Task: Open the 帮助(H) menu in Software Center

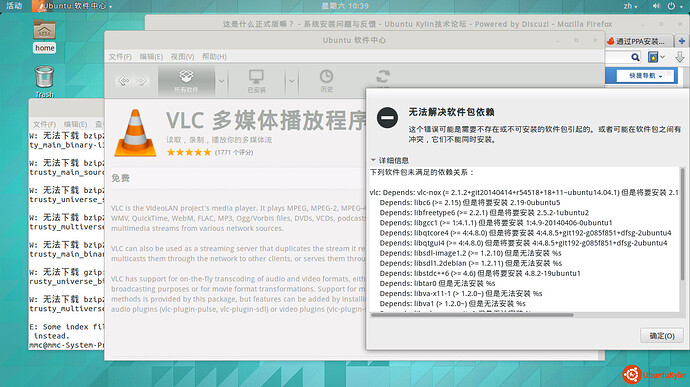Action: pyautogui.click(x=214, y=56)
